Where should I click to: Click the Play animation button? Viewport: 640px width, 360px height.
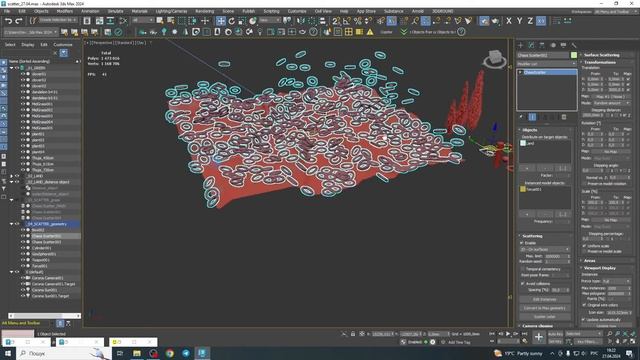tap(508, 334)
